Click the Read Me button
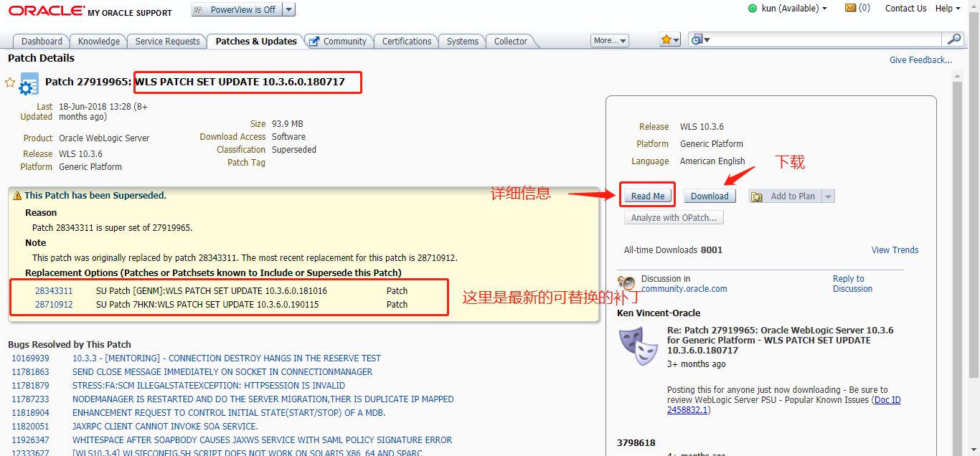 648,196
